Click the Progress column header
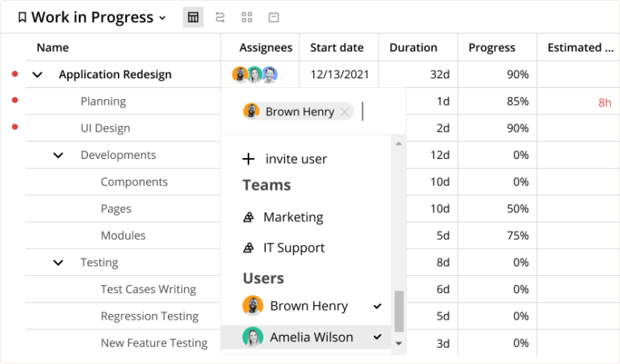 point(492,48)
